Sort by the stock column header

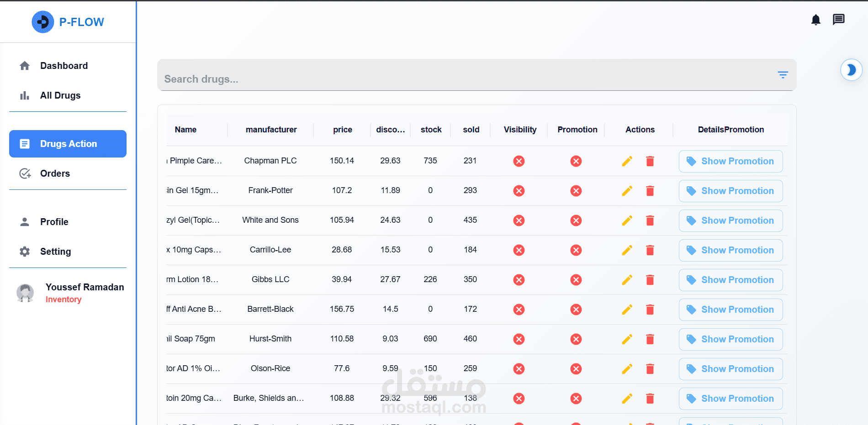pyautogui.click(x=431, y=130)
